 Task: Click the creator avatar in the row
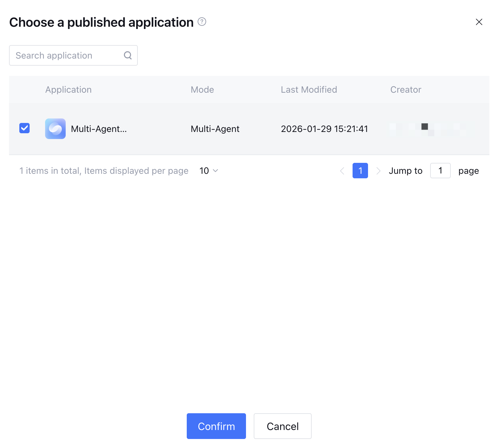click(x=425, y=127)
